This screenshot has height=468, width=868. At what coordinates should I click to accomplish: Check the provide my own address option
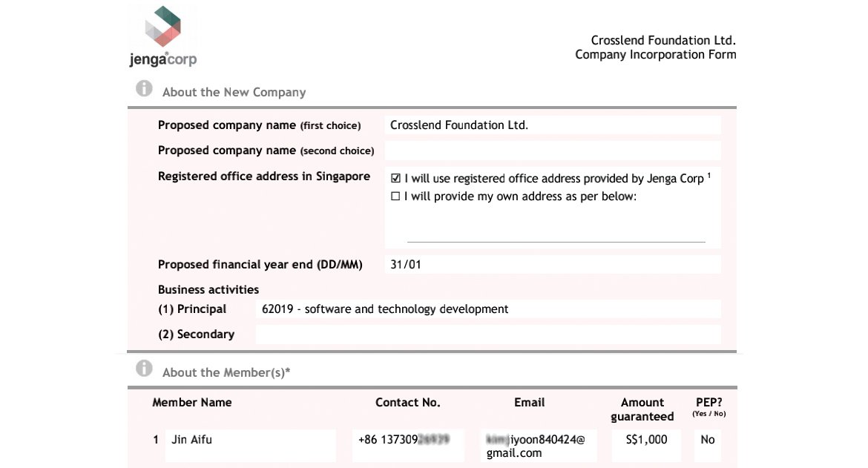point(395,196)
